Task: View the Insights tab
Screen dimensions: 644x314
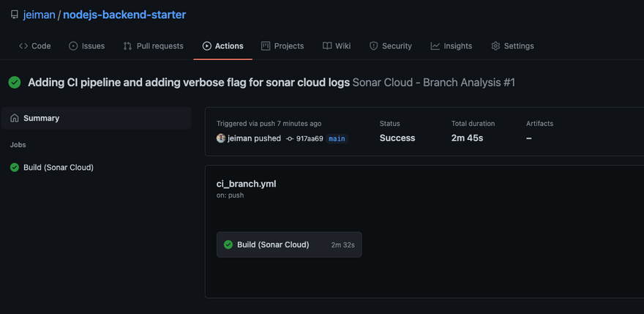Action: [x=451, y=46]
